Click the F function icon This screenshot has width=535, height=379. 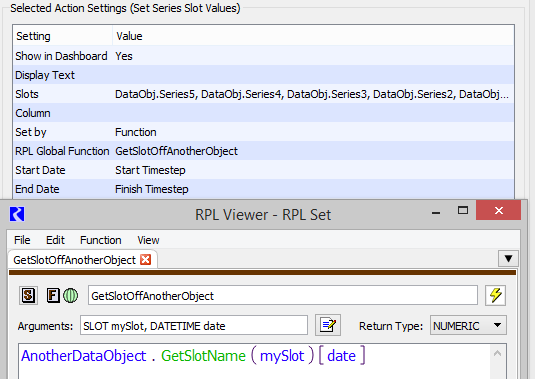tap(53, 295)
